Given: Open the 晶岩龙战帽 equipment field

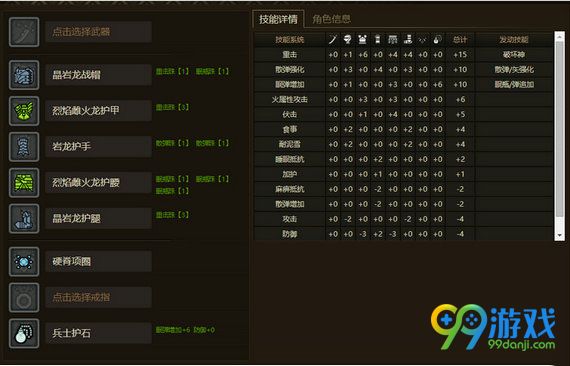Looking at the screenshot, I should click(x=99, y=75).
